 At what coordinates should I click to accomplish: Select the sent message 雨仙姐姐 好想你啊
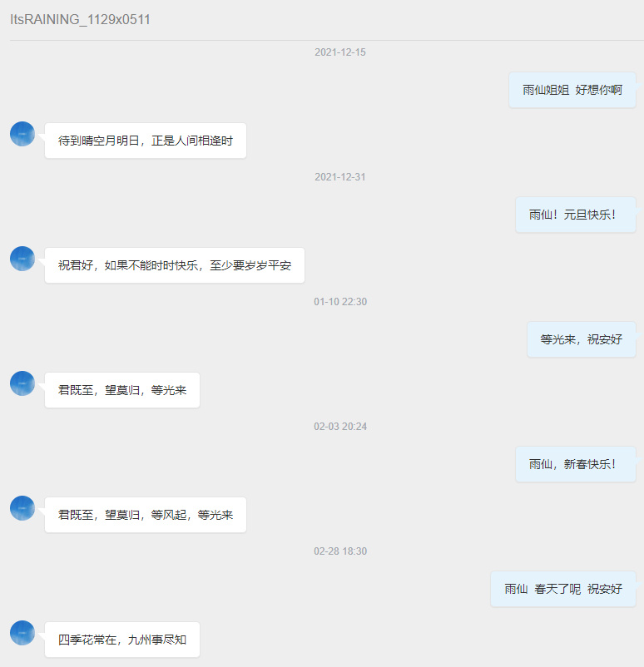tap(572, 90)
